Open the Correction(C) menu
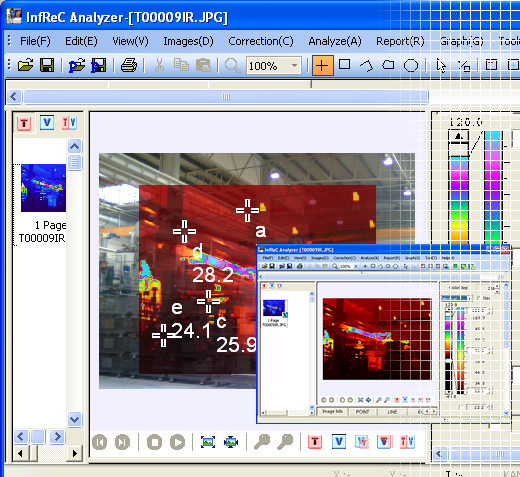 [x=261, y=41]
